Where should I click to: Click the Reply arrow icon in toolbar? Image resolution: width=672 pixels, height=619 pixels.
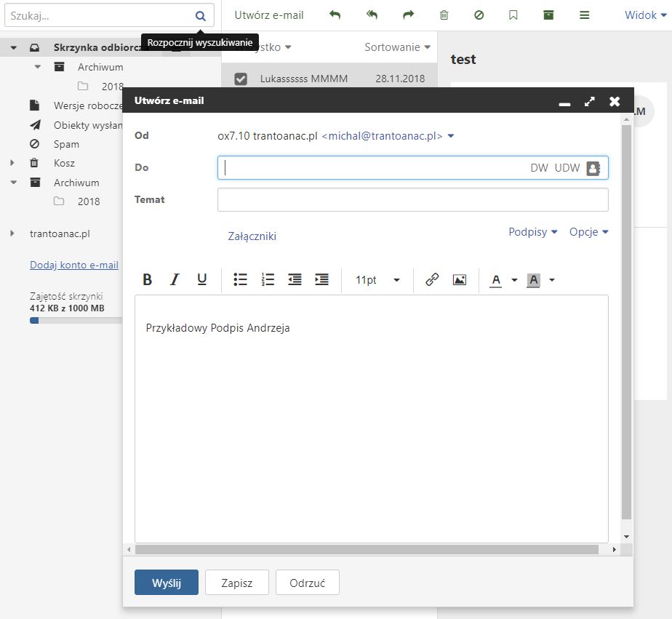click(335, 15)
